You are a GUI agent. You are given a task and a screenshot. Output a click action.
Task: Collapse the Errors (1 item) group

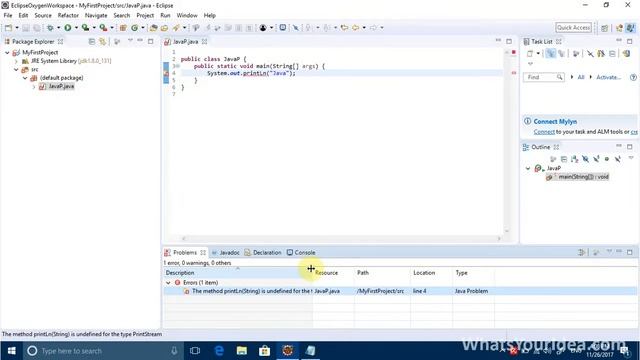coord(168,282)
